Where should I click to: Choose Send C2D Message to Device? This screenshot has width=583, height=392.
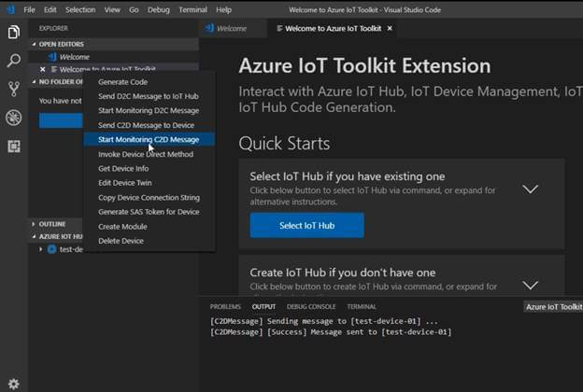point(146,125)
